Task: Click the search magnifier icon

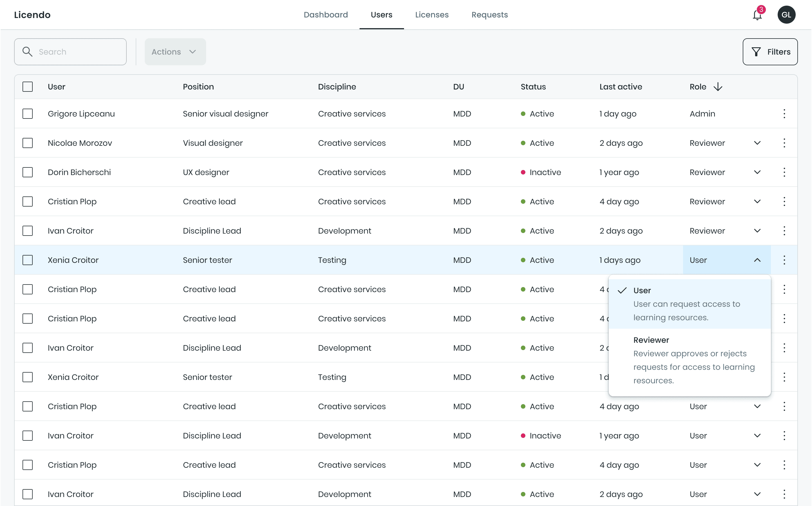Action: 27,52
